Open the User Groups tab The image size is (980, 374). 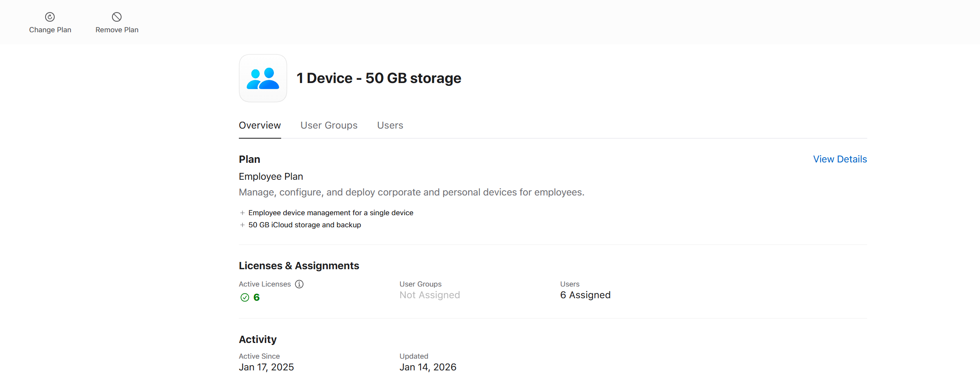(x=329, y=125)
